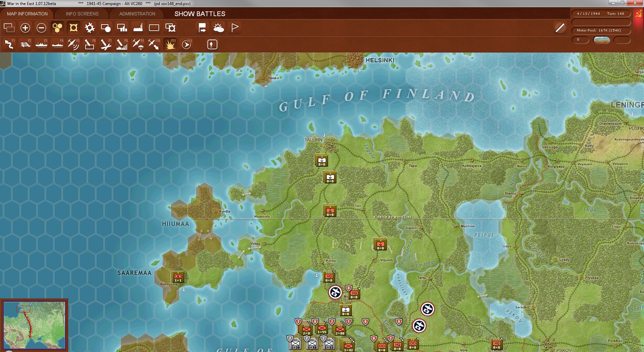Click the diagonal slash button near date panel
Viewport: 644px width, 352px height.
coord(560,27)
